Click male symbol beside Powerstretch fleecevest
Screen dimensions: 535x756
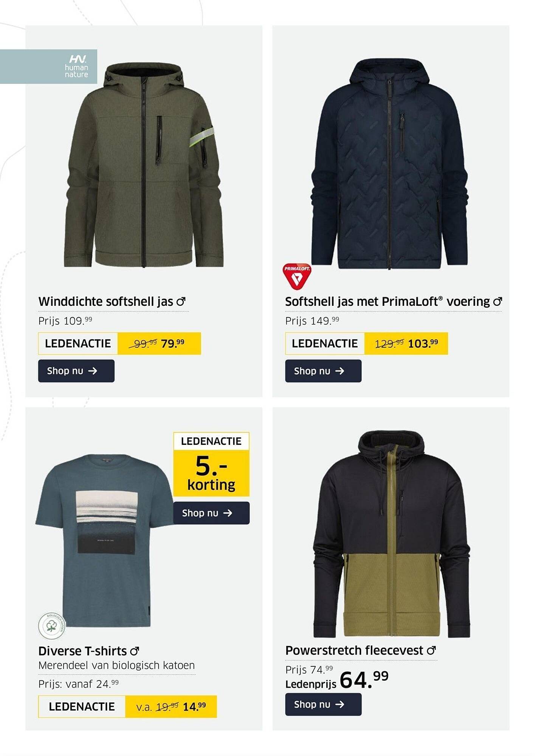click(431, 651)
